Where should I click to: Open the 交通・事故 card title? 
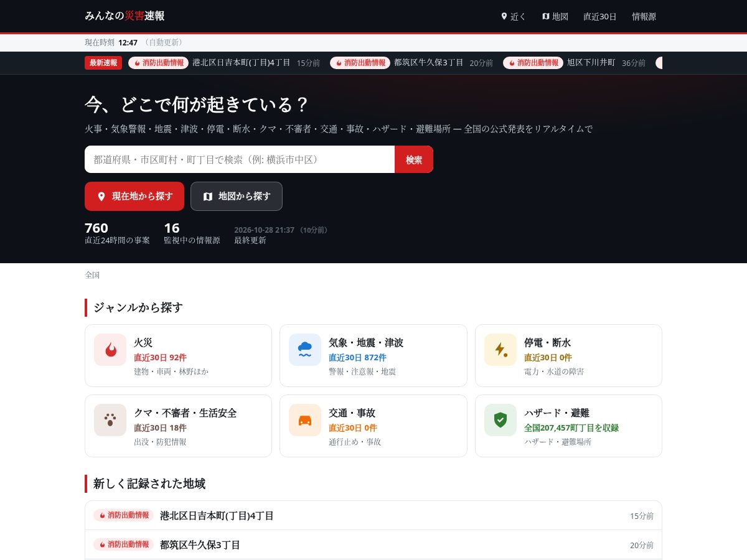pyautogui.click(x=352, y=413)
